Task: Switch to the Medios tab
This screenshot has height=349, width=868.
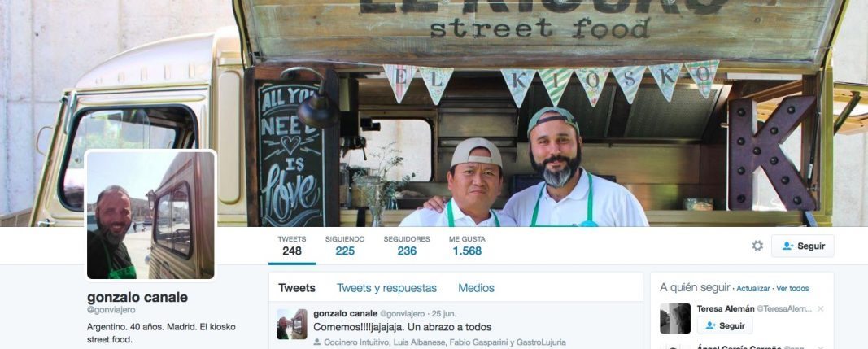Action: point(476,288)
